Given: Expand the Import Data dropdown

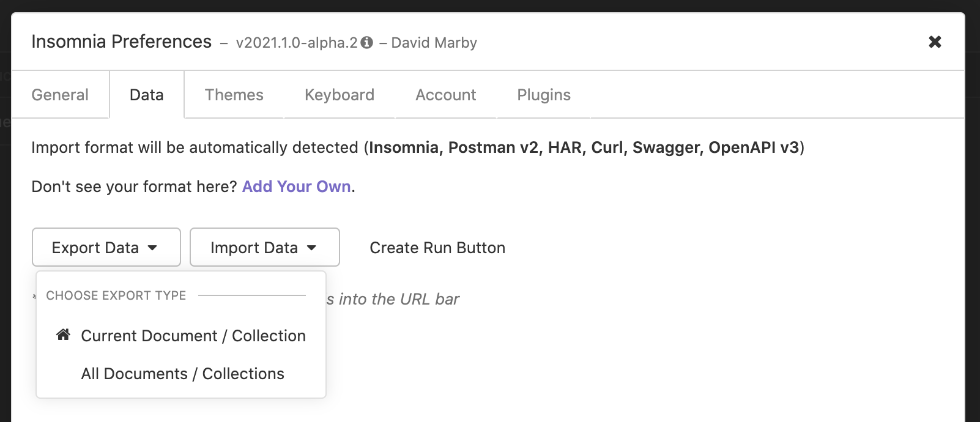Looking at the screenshot, I should [254, 248].
